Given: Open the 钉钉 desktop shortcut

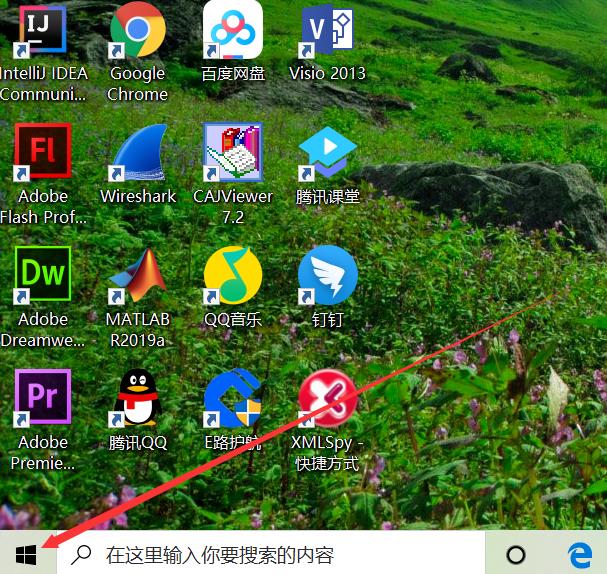Looking at the screenshot, I should pos(327,275).
